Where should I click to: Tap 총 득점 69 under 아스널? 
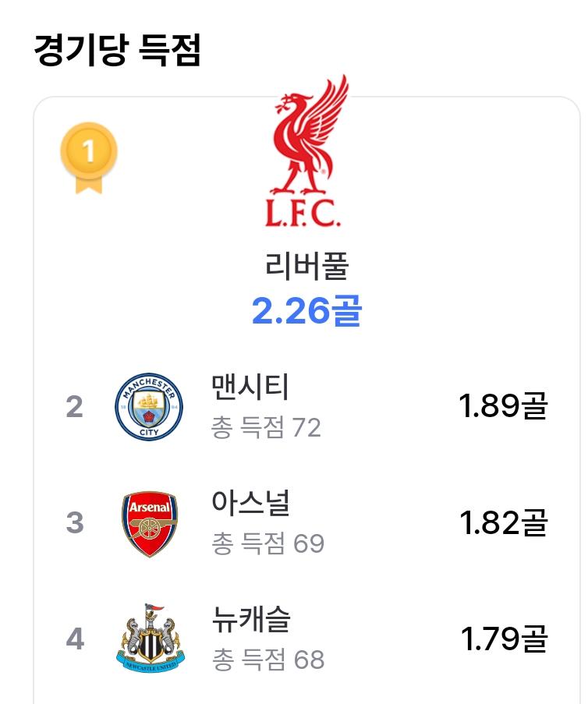tap(267, 543)
